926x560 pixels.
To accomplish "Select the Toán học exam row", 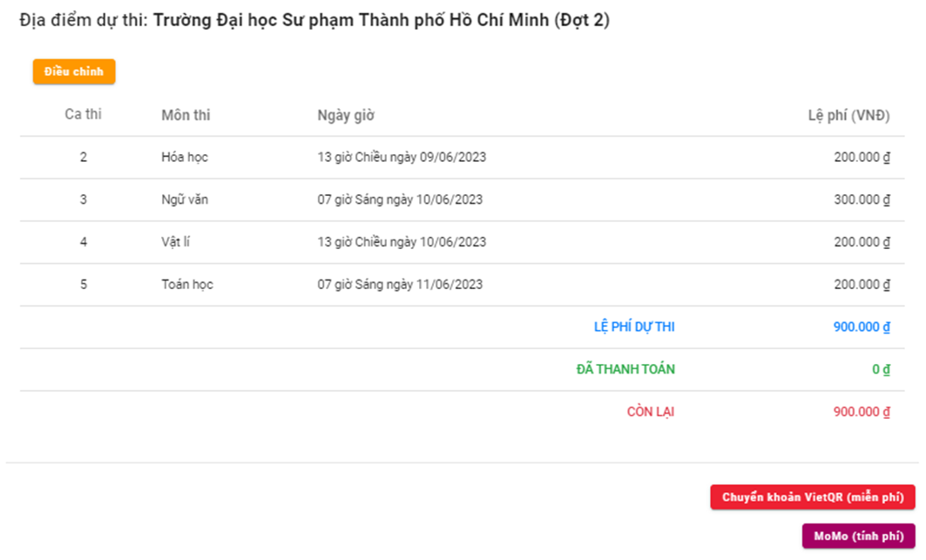I will 187,284.
